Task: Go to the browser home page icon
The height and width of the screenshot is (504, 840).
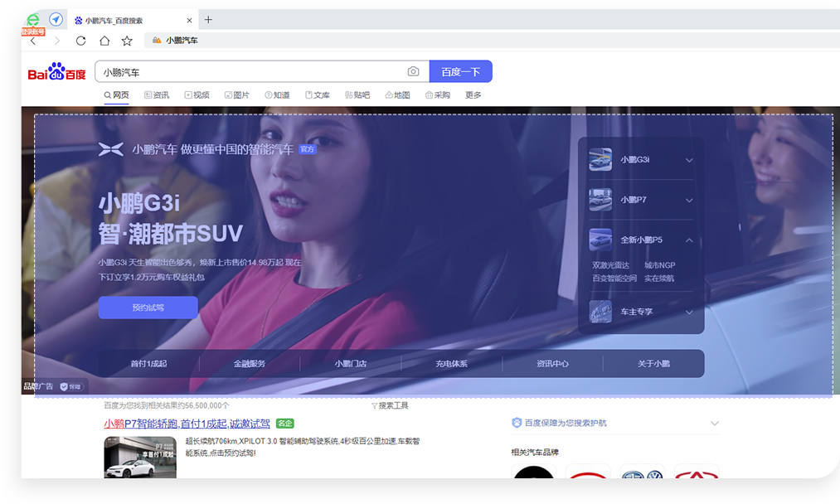Action: [104, 41]
